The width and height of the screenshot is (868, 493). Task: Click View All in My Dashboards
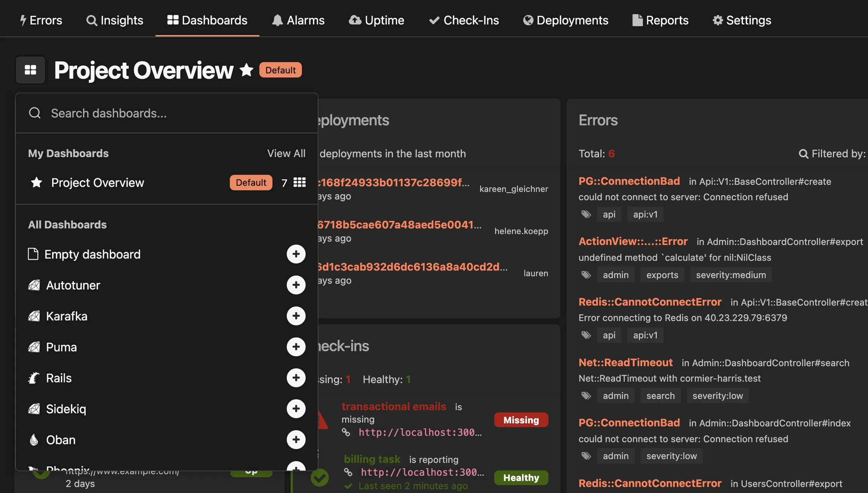(x=286, y=153)
